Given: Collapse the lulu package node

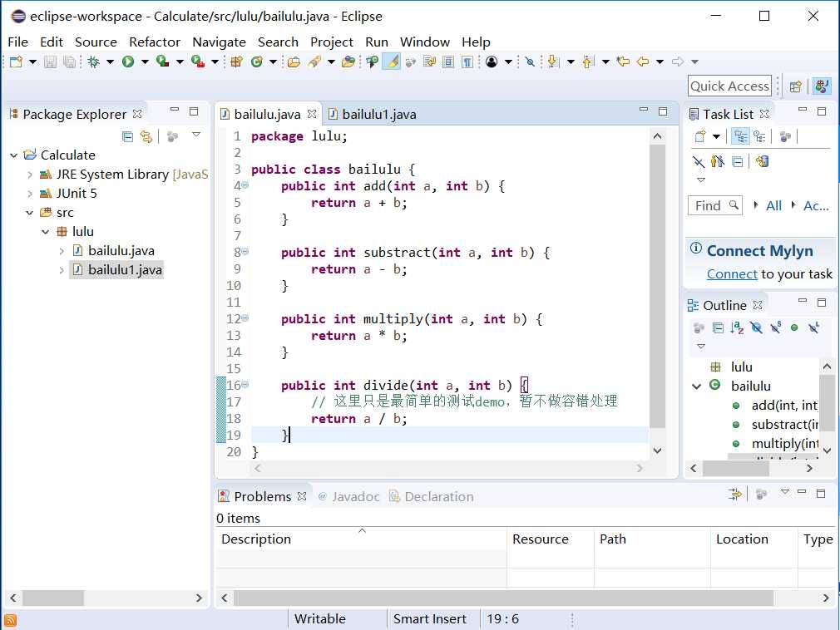Looking at the screenshot, I should [x=46, y=232].
